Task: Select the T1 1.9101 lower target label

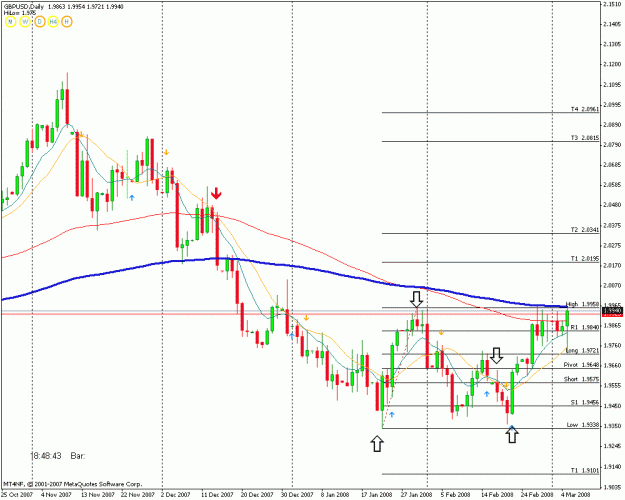Action: pos(584,470)
